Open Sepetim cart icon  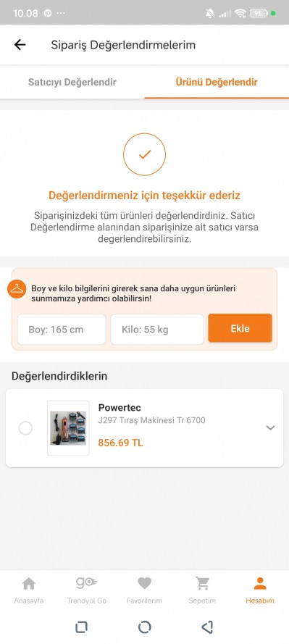202,583
